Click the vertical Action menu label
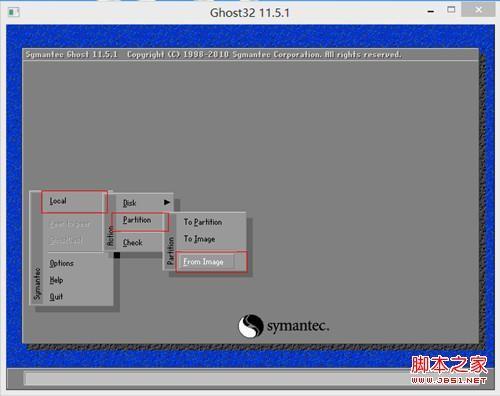 [x=110, y=236]
